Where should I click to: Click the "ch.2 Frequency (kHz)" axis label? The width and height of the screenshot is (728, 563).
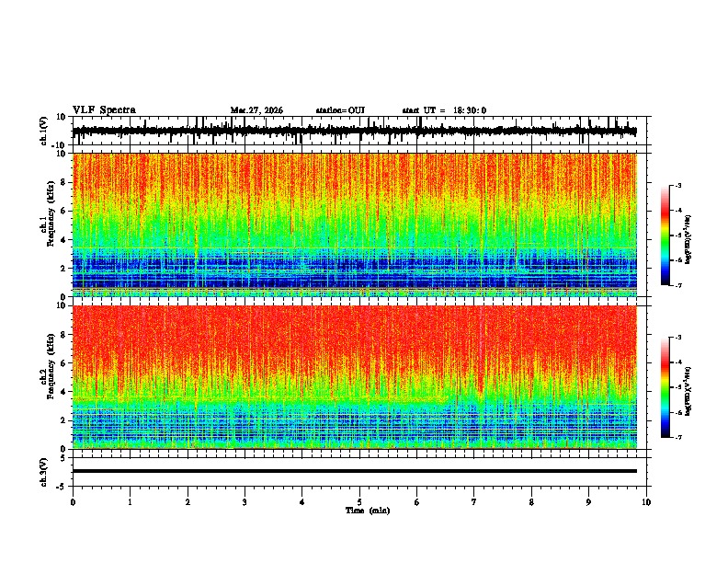48,366
